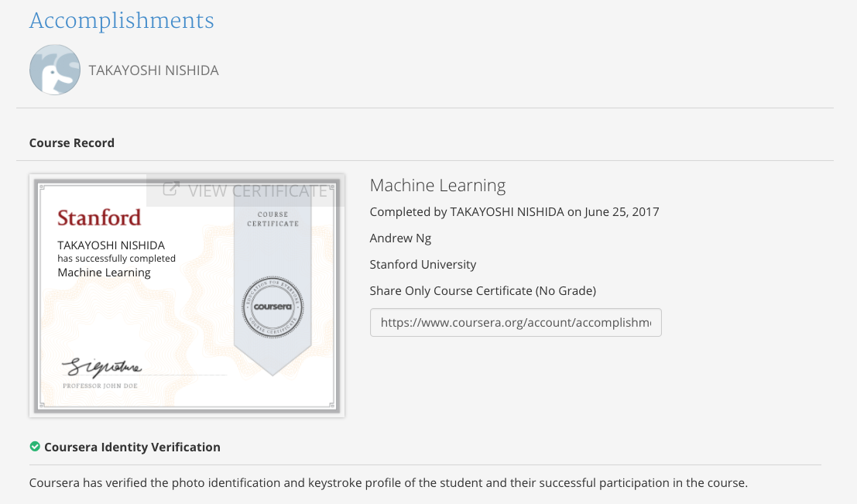Image resolution: width=857 pixels, height=504 pixels.
Task: Click the external-link icon beside View Certificate
Action: (171, 189)
